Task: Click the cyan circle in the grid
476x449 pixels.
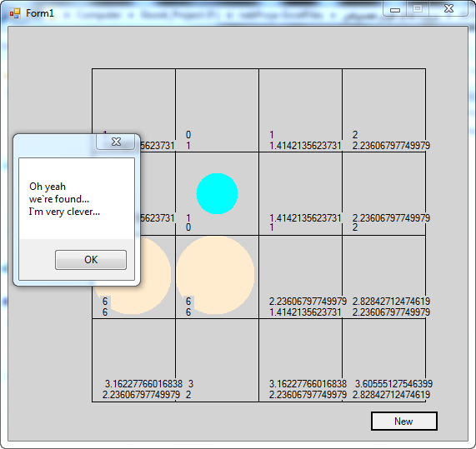Action: pyautogui.click(x=217, y=193)
